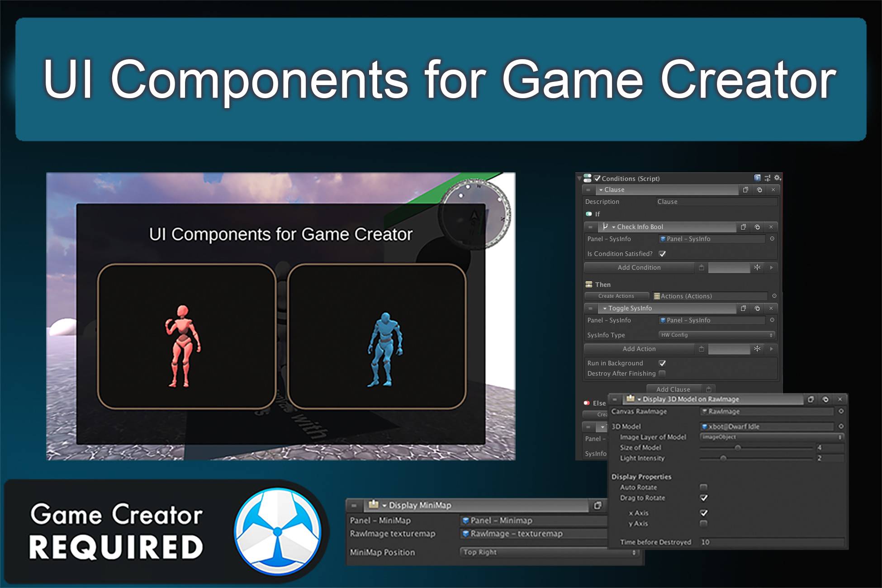
Task: Click the add-below icon on Clause row
Action: click(x=759, y=190)
